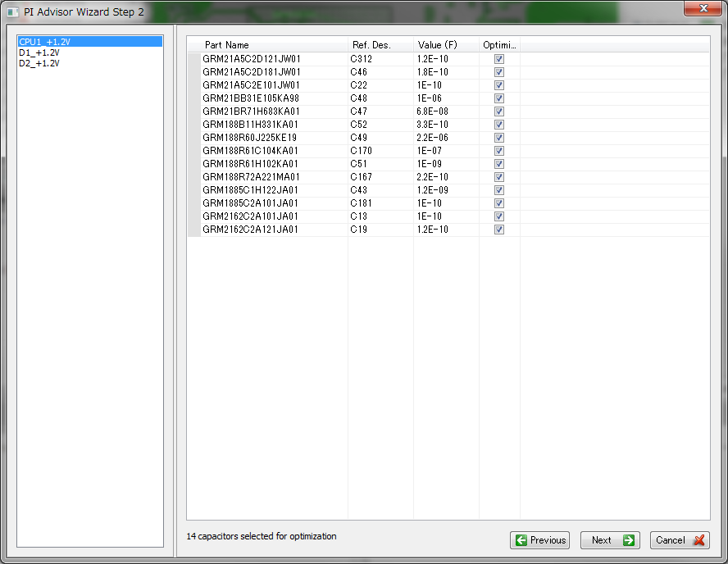Close the PI Advisor Wizard window

coord(703,8)
